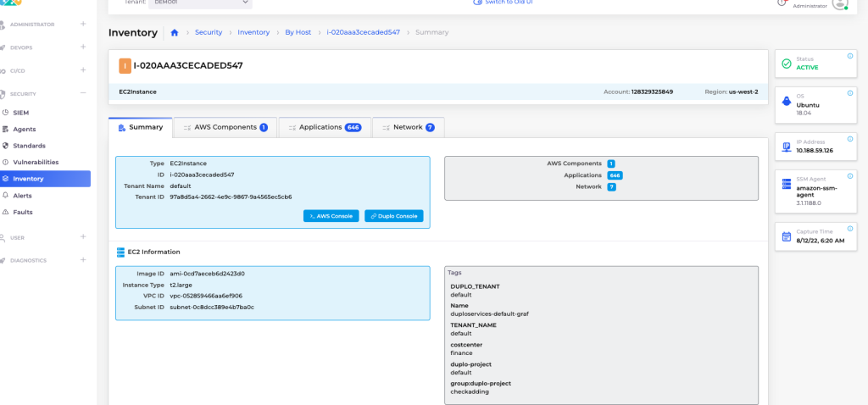Click the green Active status check icon
This screenshot has width=868, height=405.
click(x=787, y=64)
